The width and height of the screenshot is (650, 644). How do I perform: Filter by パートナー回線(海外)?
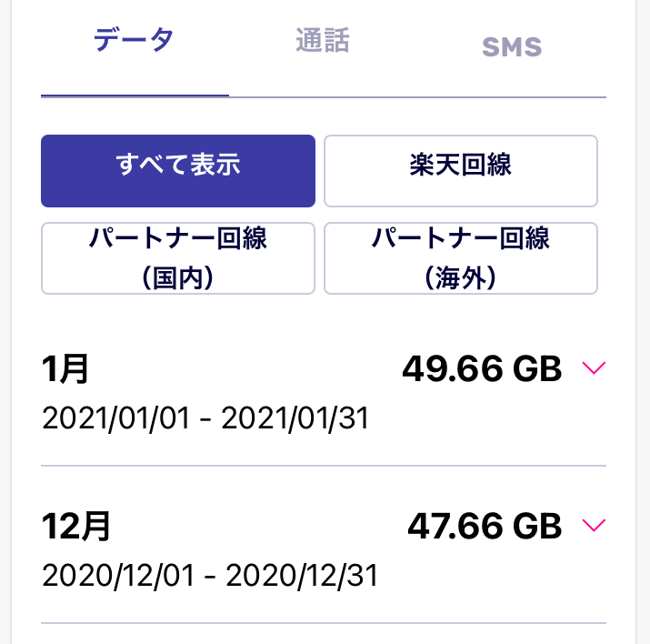tap(461, 258)
